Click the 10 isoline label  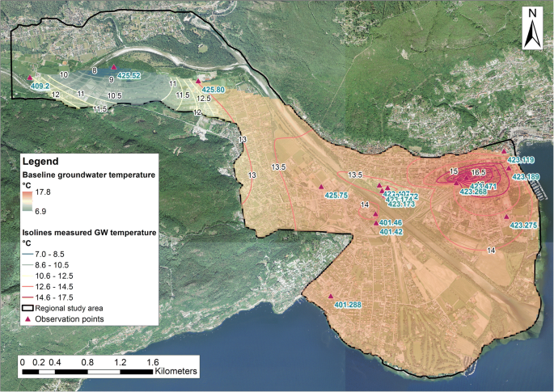64,74
